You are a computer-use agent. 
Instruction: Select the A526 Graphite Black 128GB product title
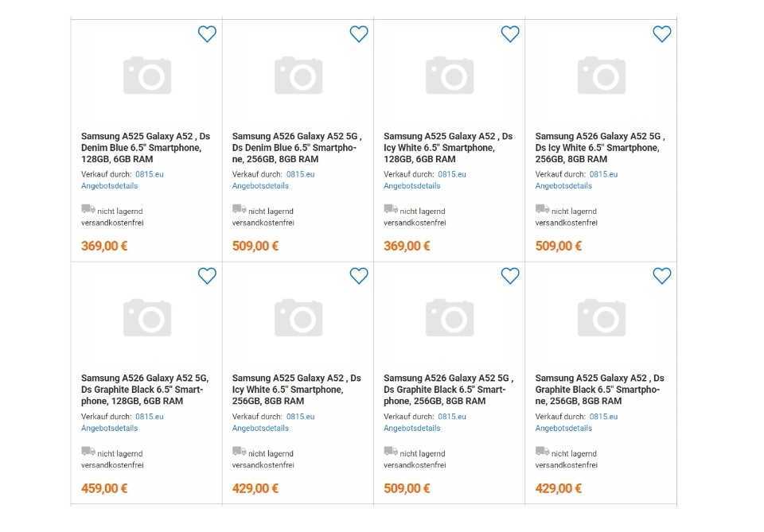tap(145, 390)
